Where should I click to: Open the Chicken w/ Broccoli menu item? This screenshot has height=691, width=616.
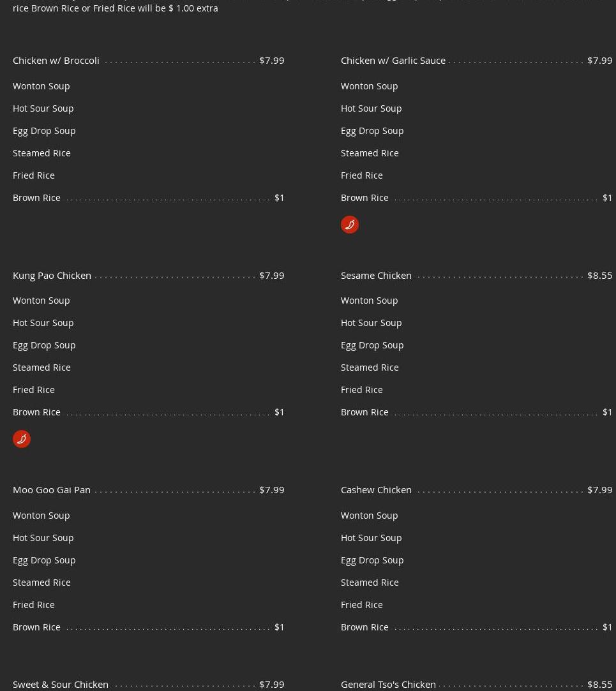coord(56,60)
